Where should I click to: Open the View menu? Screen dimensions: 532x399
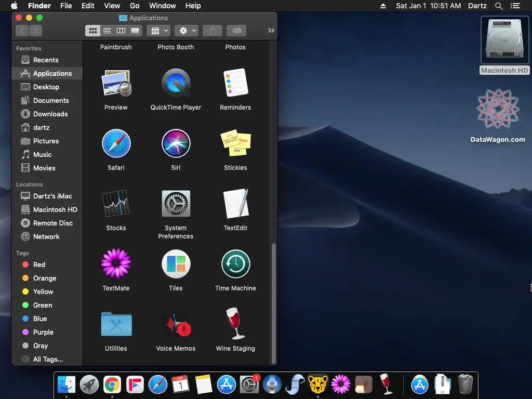pyautogui.click(x=112, y=6)
